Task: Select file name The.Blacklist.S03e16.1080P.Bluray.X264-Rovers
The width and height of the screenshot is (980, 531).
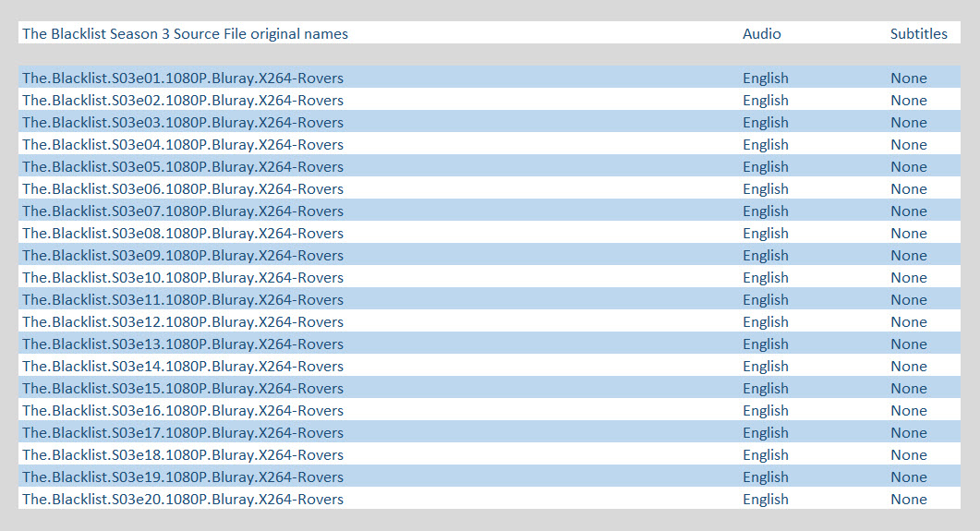Action: 183,411
